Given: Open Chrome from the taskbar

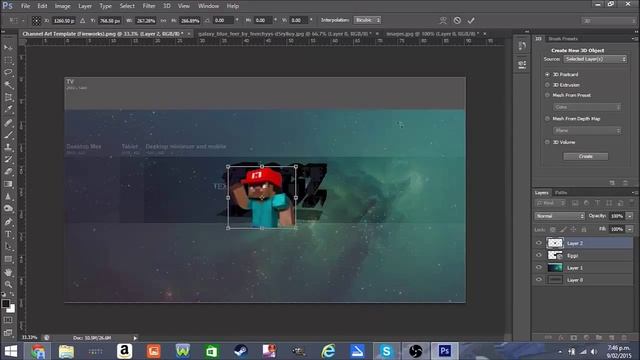Looking at the screenshot, I should pyautogui.click(x=38, y=351).
